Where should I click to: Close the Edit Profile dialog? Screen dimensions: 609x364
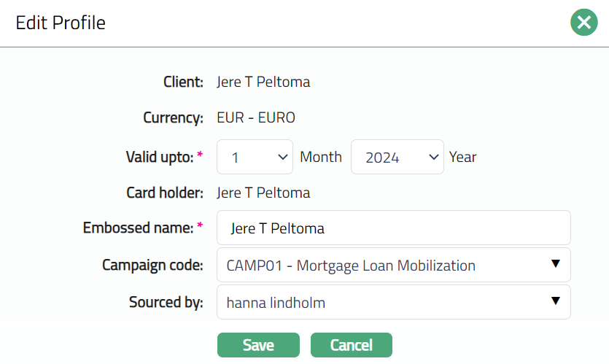[x=583, y=23]
